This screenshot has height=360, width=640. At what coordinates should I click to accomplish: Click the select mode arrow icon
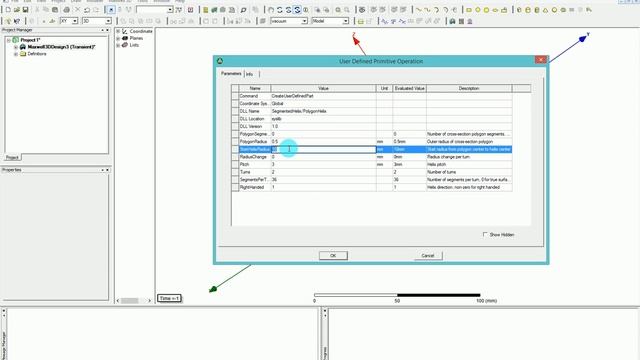pyautogui.click(x=111, y=9)
